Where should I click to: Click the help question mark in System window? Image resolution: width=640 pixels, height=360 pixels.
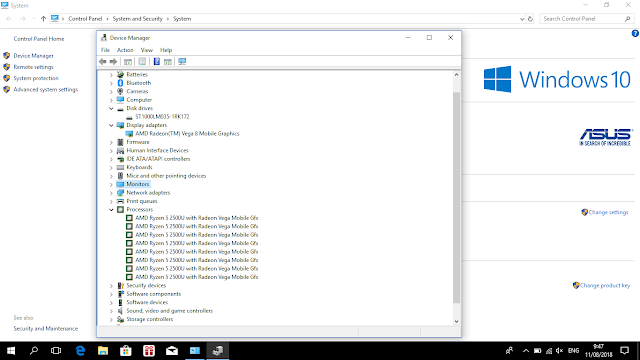tap(635, 33)
